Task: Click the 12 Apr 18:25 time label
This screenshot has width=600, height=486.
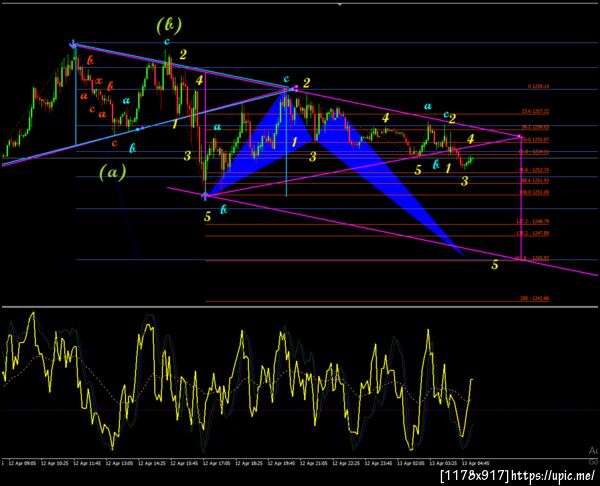Action: point(250,463)
